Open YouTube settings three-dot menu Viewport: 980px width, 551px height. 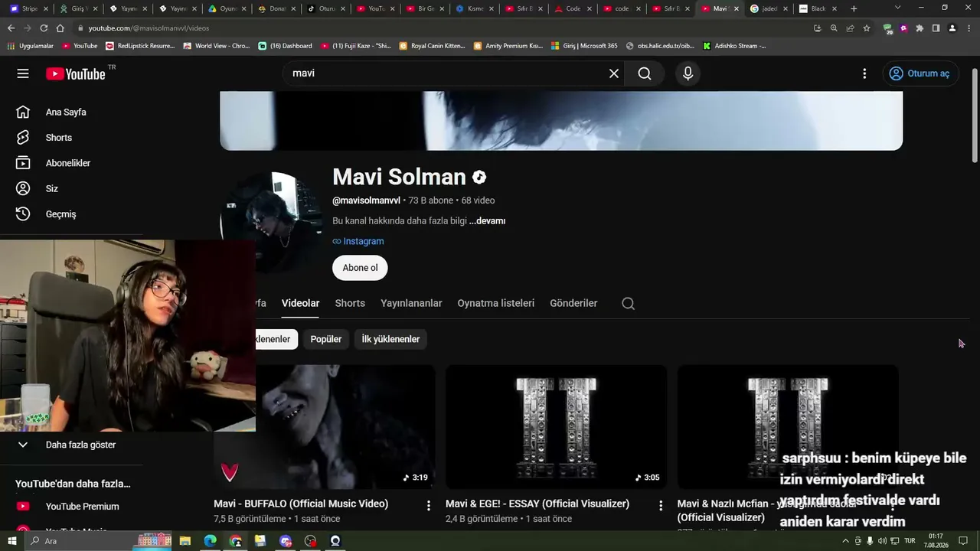pyautogui.click(x=864, y=73)
